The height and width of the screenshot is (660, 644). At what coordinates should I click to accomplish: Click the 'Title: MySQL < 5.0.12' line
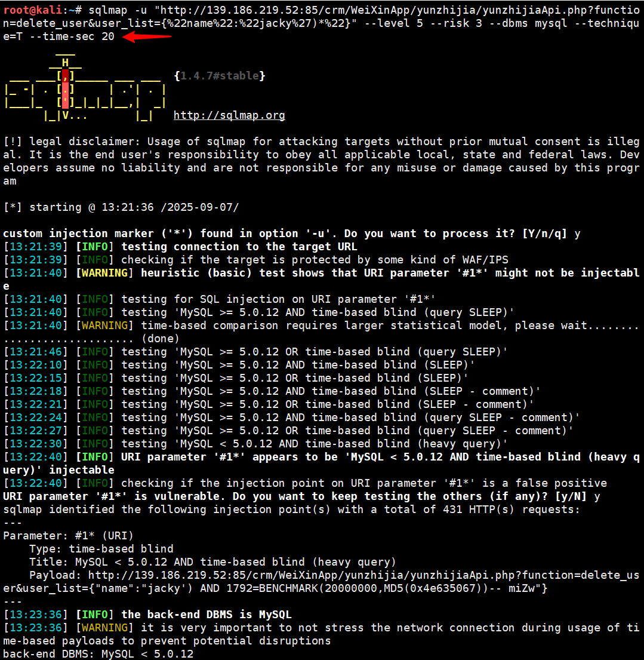(213, 562)
